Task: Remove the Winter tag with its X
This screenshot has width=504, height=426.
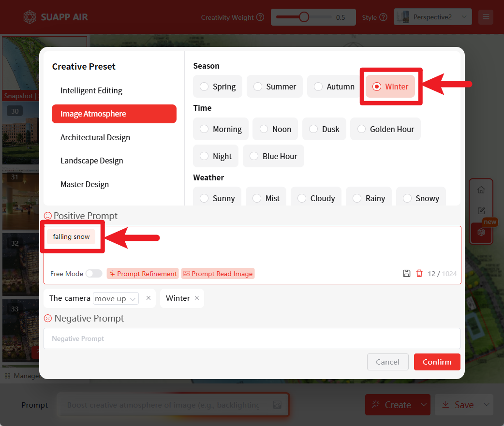Action: [x=197, y=298]
